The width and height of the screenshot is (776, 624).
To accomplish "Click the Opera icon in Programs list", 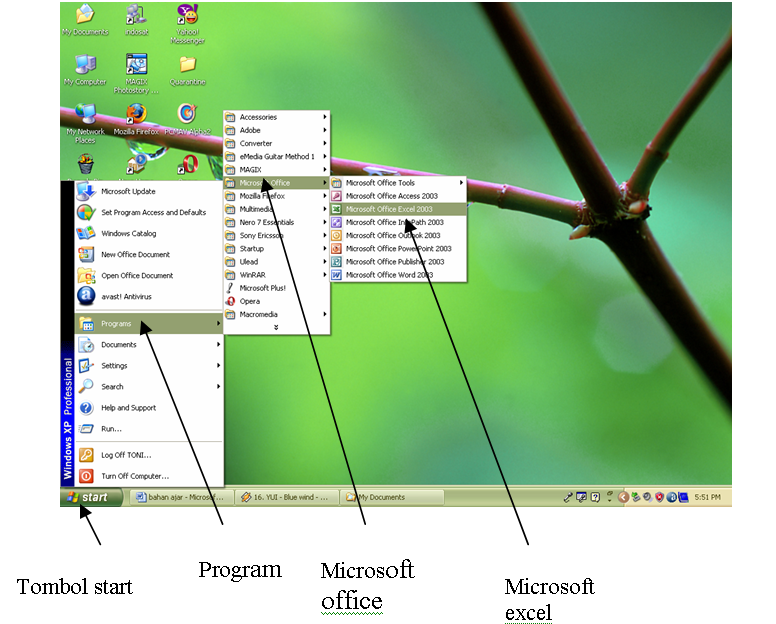I will coord(230,301).
